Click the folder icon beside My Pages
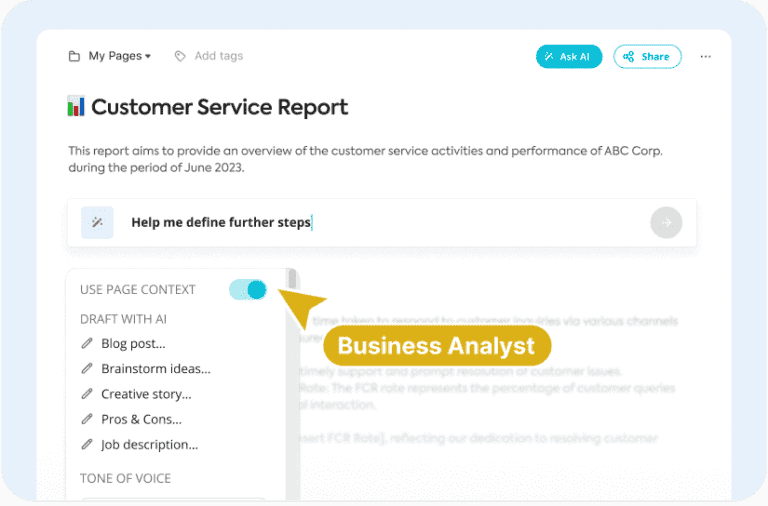 coord(74,56)
